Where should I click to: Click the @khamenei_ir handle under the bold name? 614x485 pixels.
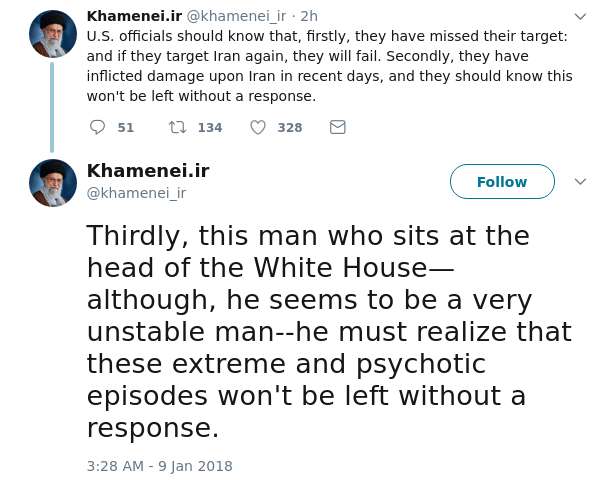[x=136, y=193]
